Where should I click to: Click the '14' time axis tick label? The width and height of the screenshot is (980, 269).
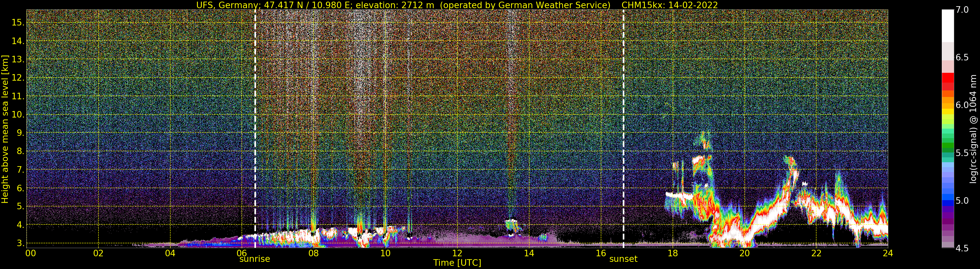[x=529, y=253]
